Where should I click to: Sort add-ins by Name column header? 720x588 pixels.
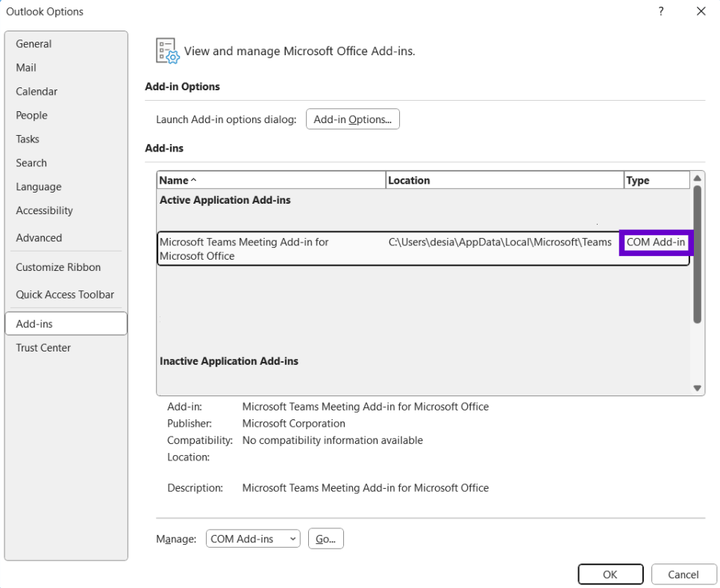tap(271, 181)
